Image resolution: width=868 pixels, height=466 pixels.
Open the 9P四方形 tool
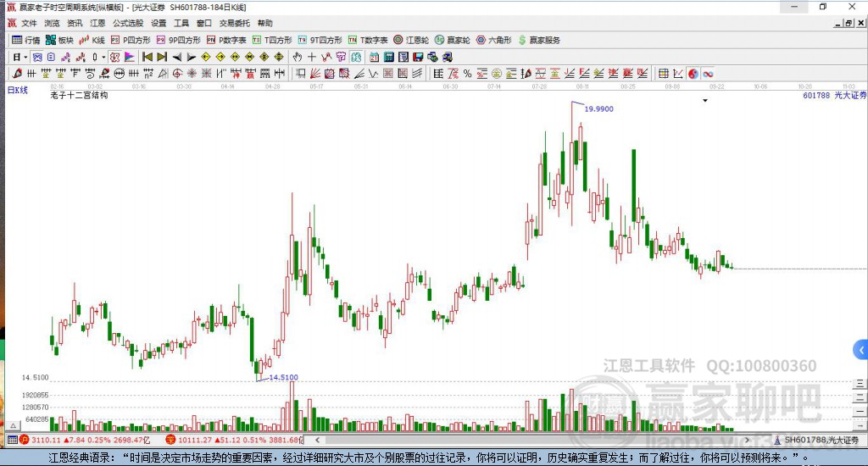(178, 40)
